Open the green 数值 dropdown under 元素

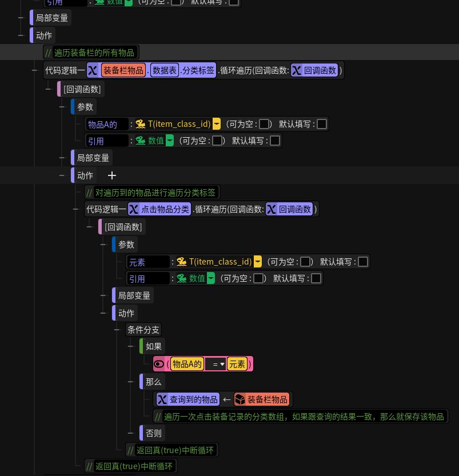pyautogui.click(x=211, y=278)
